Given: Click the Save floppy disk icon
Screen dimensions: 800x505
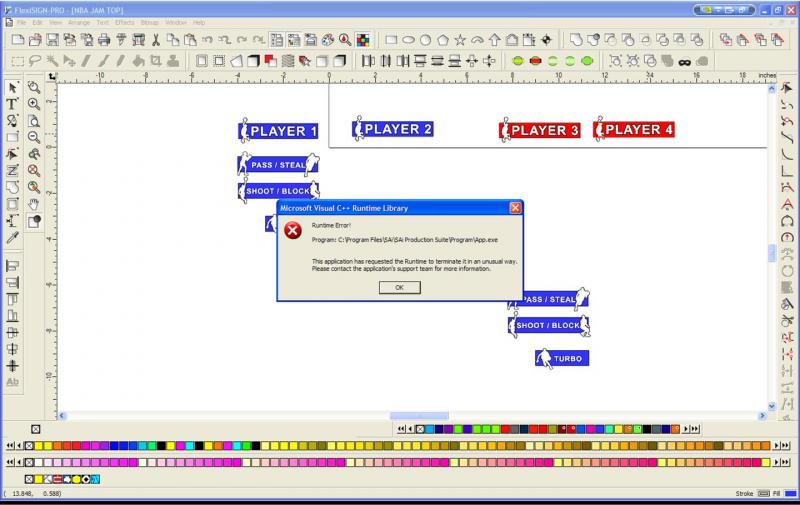Looking at the screenshot, I should tap(52, 40).
